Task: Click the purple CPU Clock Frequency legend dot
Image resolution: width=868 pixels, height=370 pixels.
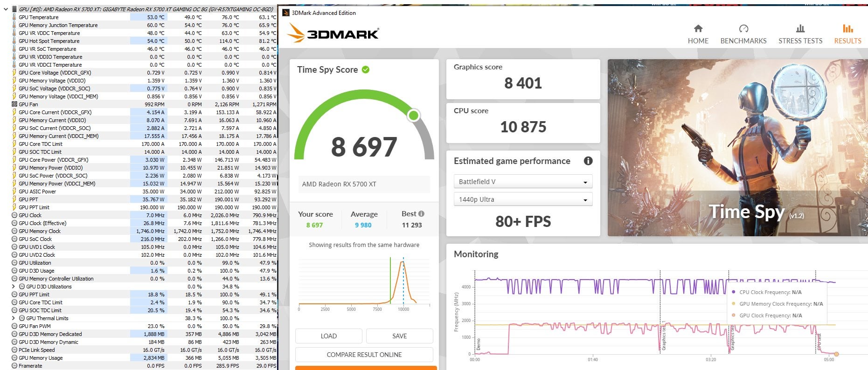Action: [x=734, y=292]
